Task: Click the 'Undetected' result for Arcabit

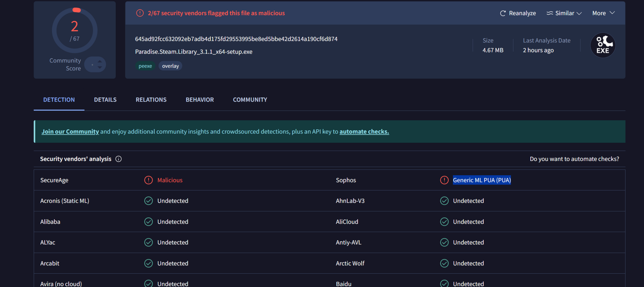Action: tap(173, 263)
